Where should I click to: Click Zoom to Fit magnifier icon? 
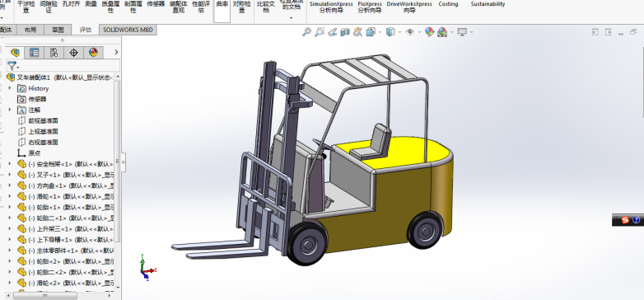click(306, 31)
